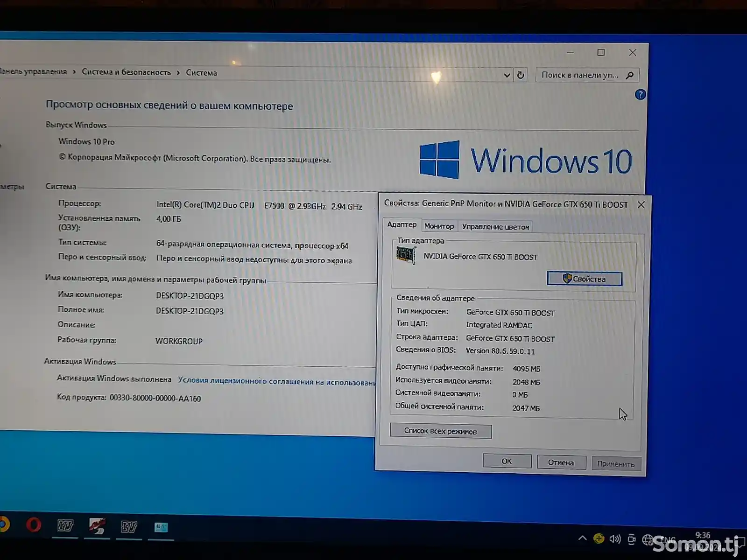Click the Windows 10 Pro edition text
Viewport: 747px width, 560px height.
pyautogui.click(x=86, y=141)
